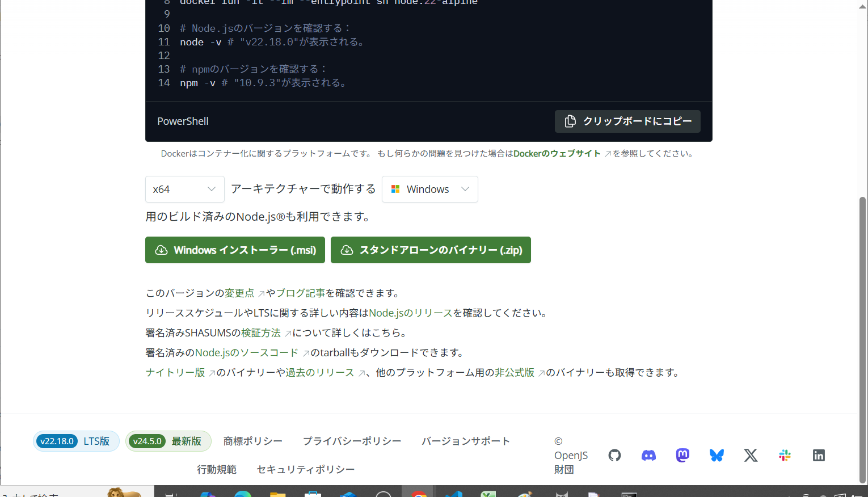This screenshot has width=868, height=497.
Task: Open the GitHub icon in footer
Action: 614,455
